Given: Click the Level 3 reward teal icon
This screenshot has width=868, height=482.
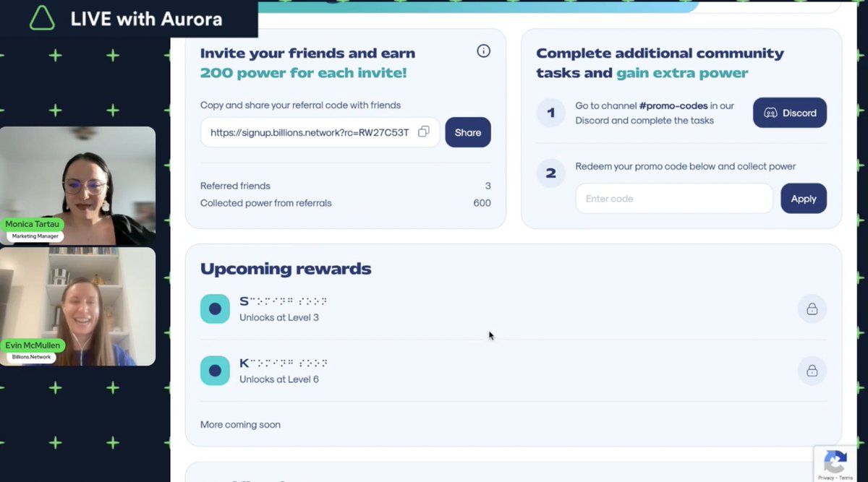Looking at the screenshot, I should (x=215, y=309).
